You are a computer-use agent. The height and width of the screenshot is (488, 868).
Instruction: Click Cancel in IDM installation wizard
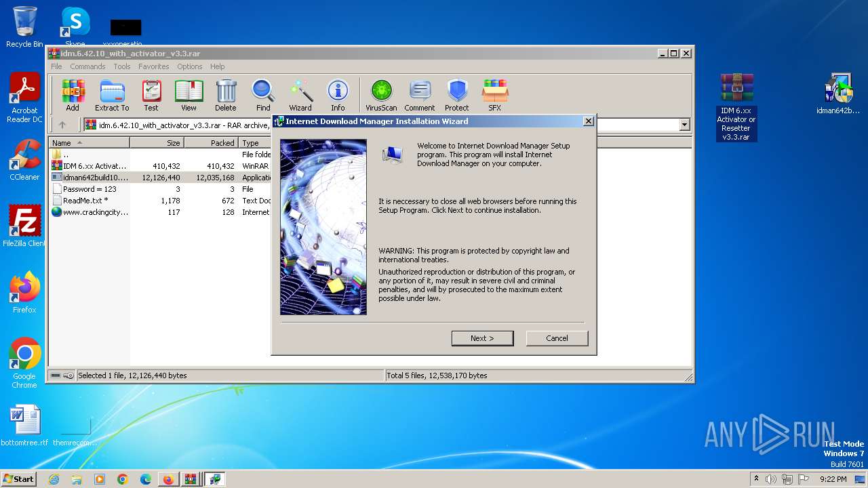(x=557, y=338)
